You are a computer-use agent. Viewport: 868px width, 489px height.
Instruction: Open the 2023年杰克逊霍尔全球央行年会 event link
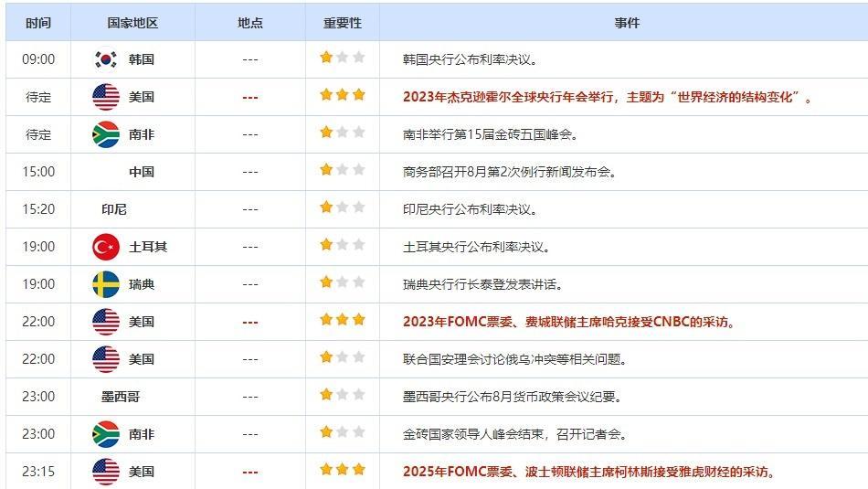[608, 97]
